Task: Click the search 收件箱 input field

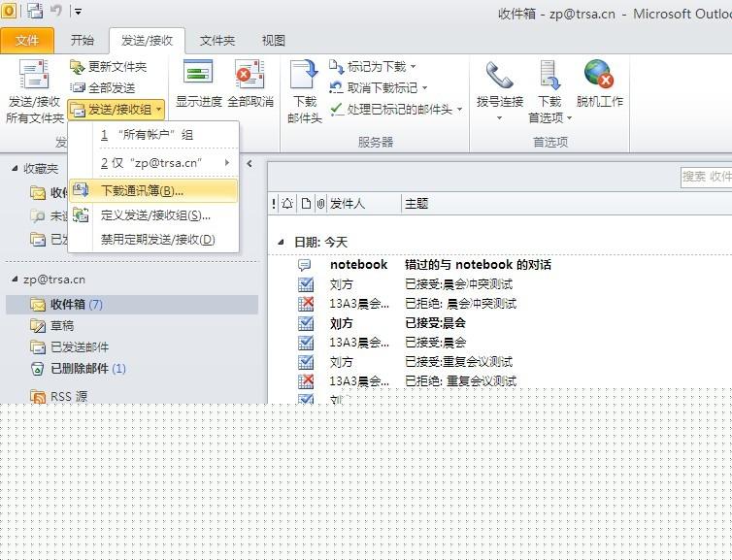Action: (x=706, y=178)
